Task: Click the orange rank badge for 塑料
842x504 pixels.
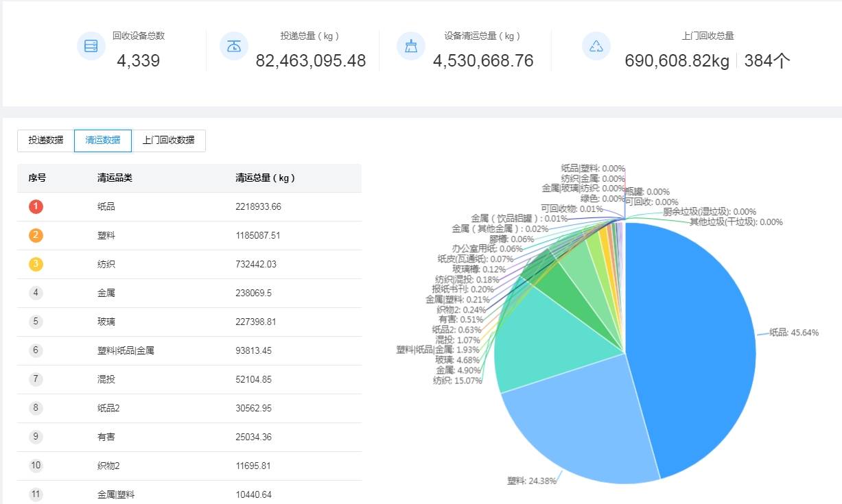Action: [35, 235]
